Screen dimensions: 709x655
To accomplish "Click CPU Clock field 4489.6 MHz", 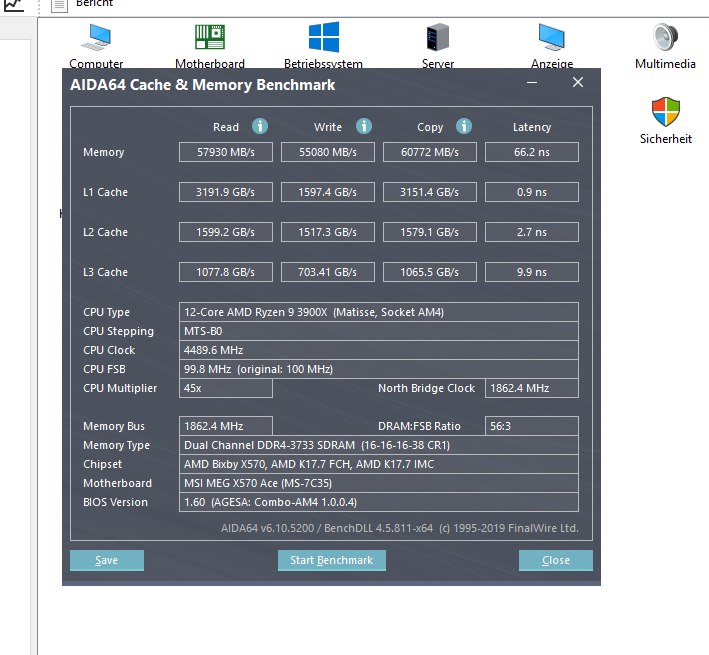I will click(379, 350).
